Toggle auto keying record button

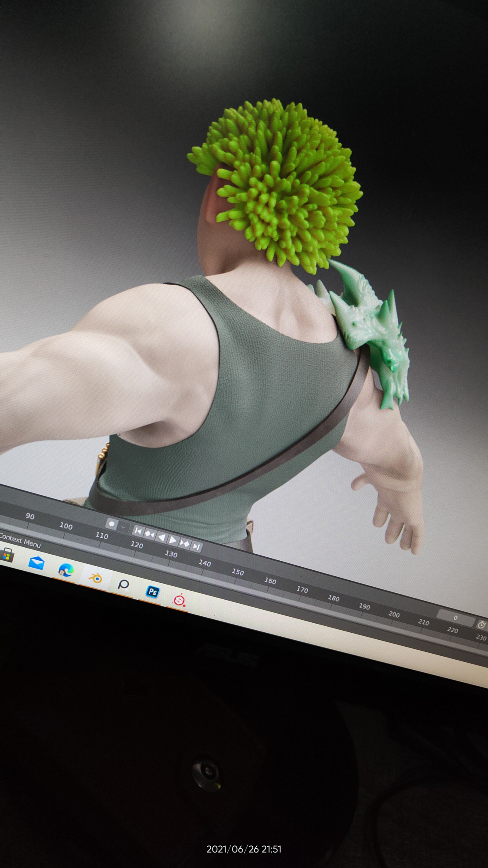111,524
